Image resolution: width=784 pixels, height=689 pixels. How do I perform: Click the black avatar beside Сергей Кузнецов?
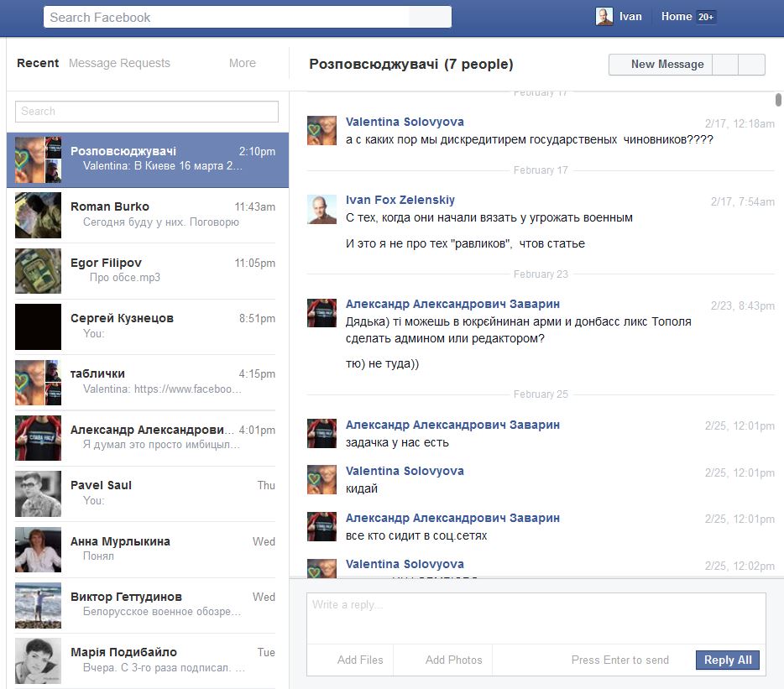pos(38,326)
